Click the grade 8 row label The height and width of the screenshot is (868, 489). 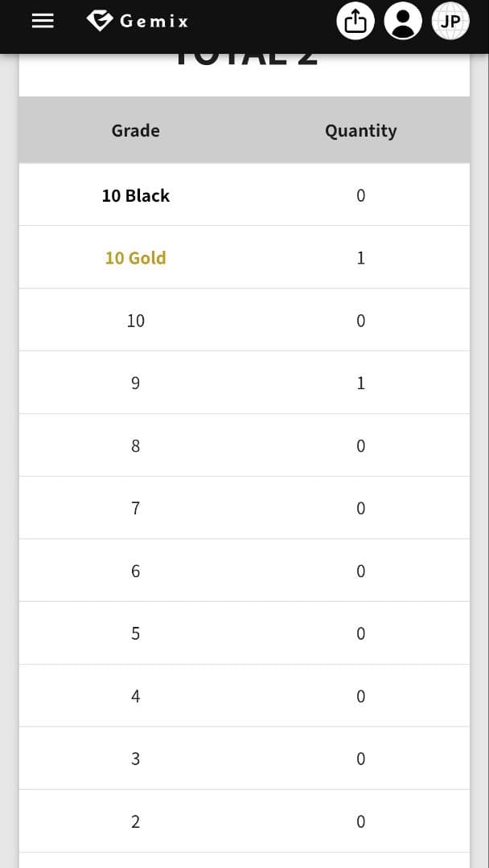click(x=135, y=446)
